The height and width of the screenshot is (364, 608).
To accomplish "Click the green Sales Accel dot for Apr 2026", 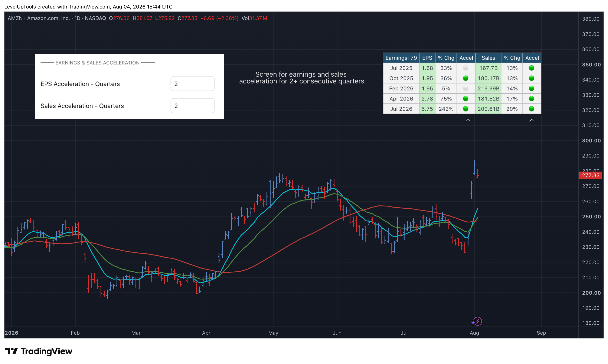I will pos(532,99).
